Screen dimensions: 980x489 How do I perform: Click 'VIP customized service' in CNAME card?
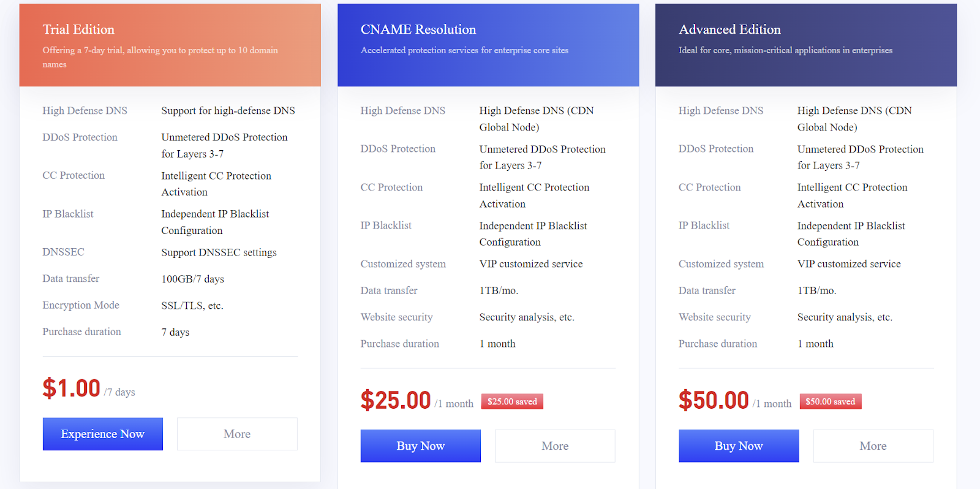coord(531,264)
